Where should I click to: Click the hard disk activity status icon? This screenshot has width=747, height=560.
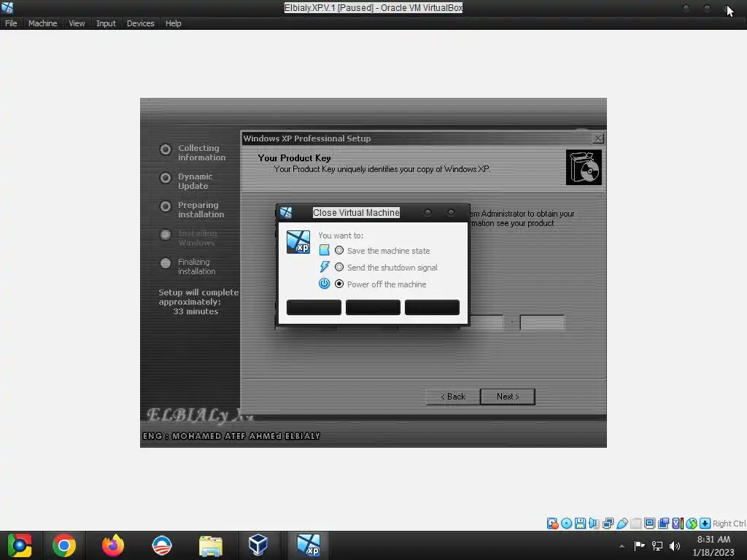552,524
